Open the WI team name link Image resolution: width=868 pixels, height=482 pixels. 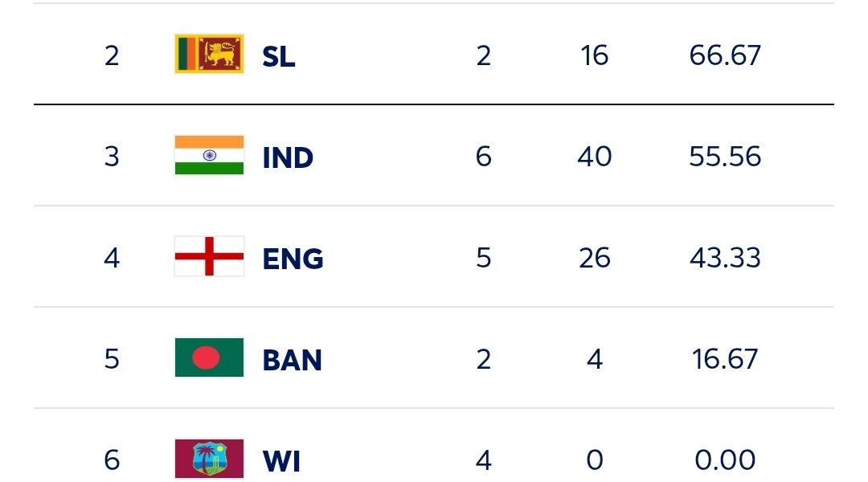coord(280,461)
